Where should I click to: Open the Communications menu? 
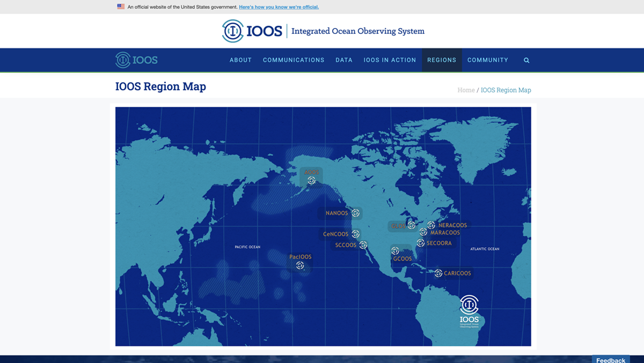click(294, 60)
